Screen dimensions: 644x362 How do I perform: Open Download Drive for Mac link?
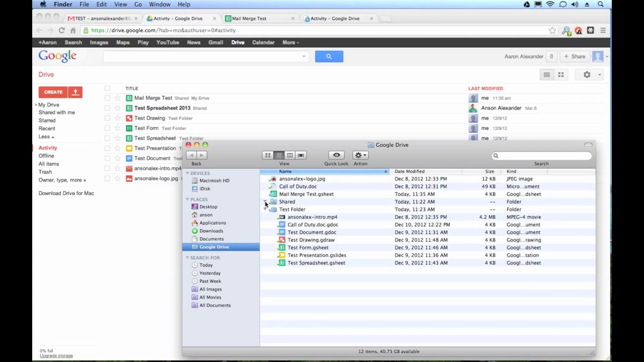(x=66, y=193)
